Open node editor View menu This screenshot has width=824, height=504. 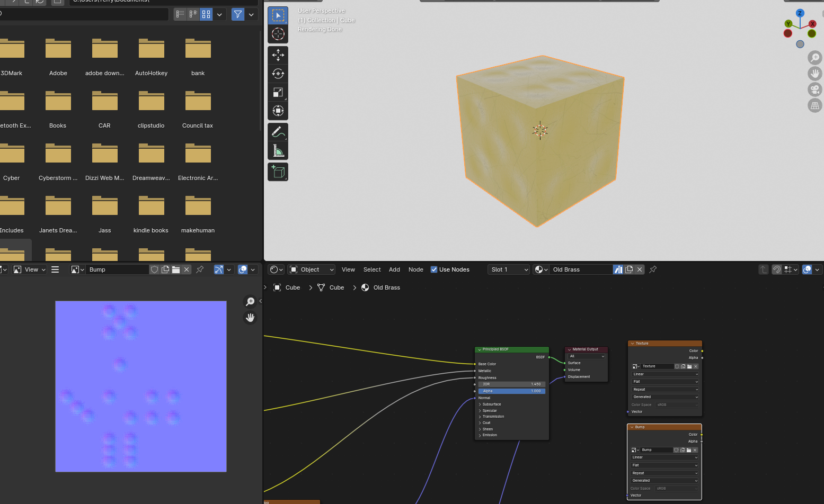(348, 269)
